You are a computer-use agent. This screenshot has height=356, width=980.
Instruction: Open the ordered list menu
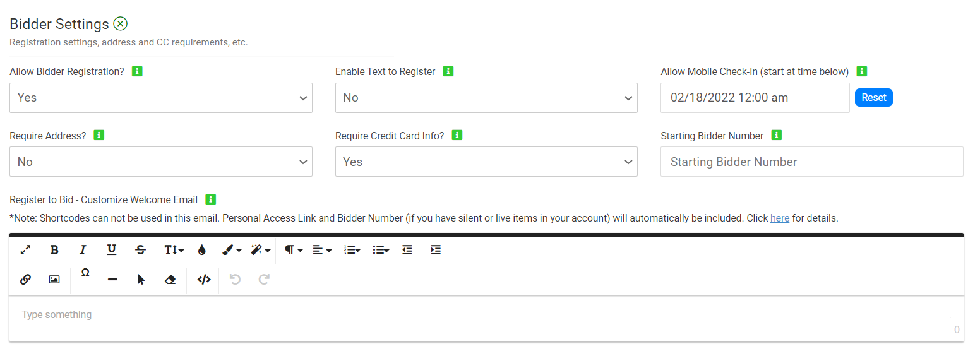point(352,250)
